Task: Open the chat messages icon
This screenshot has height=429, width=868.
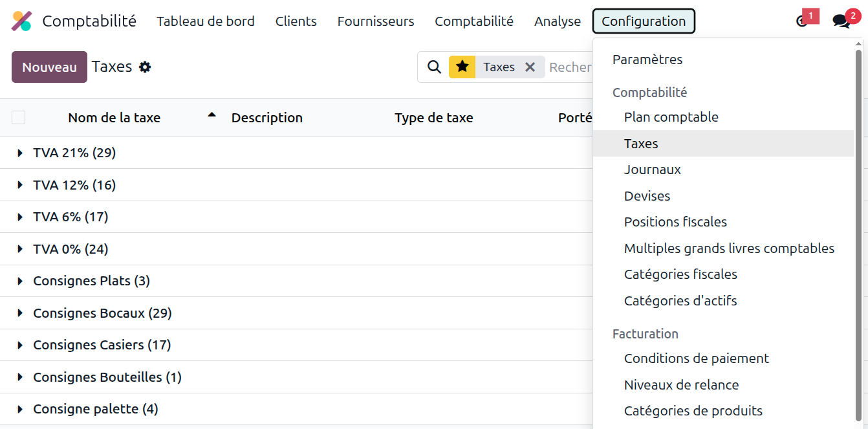Action: [841, 21]
